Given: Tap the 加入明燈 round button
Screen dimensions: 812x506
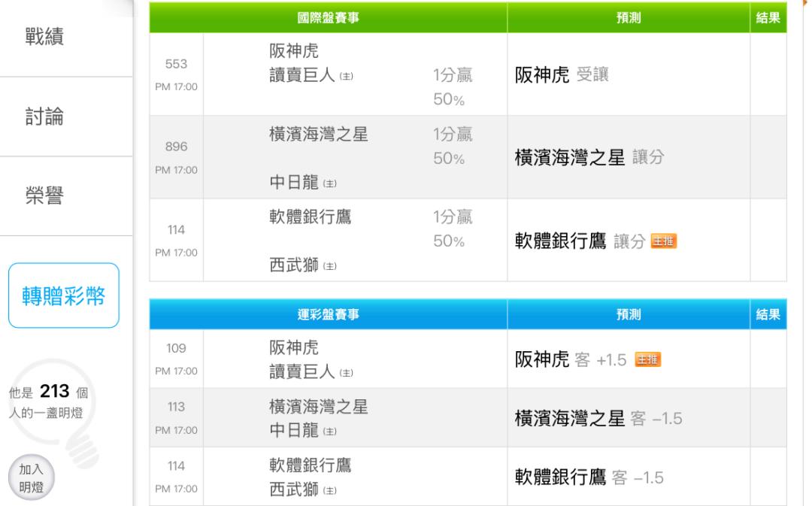Looking at the screenshot, I should pyautogui.click(x=31, y=477).
